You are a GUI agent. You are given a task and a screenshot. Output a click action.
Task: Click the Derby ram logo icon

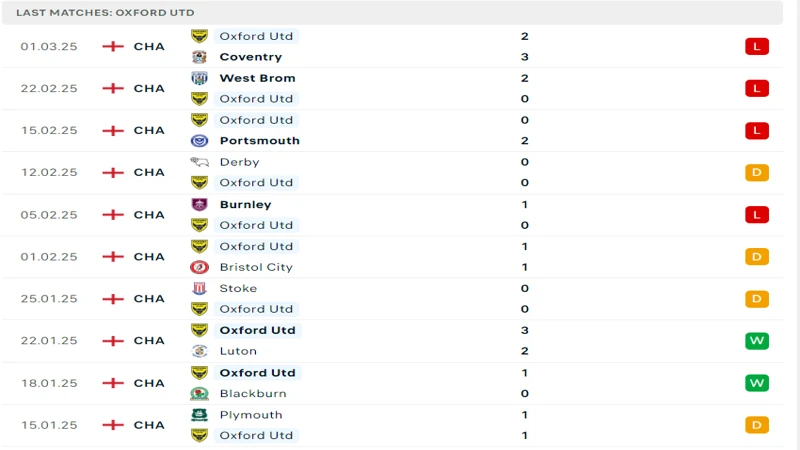tap(199, 162)
